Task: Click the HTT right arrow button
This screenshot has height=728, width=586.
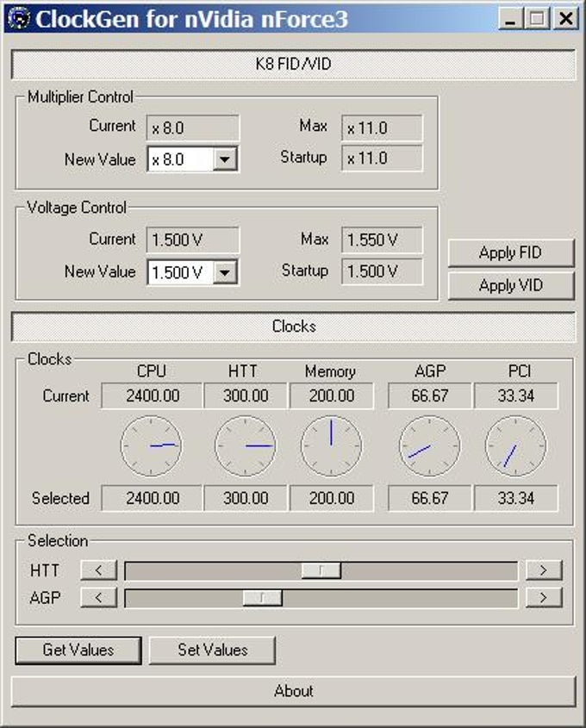Action: point(544,570)
